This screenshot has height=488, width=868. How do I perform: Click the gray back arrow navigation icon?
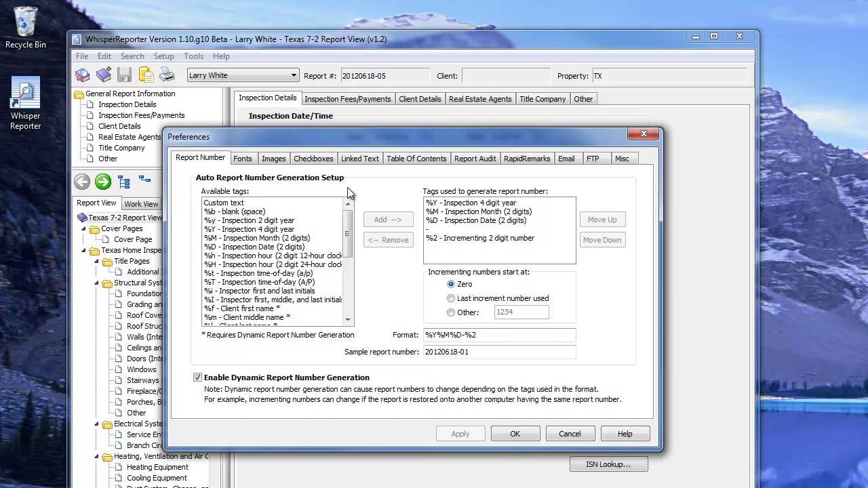[x=82, y=182]
